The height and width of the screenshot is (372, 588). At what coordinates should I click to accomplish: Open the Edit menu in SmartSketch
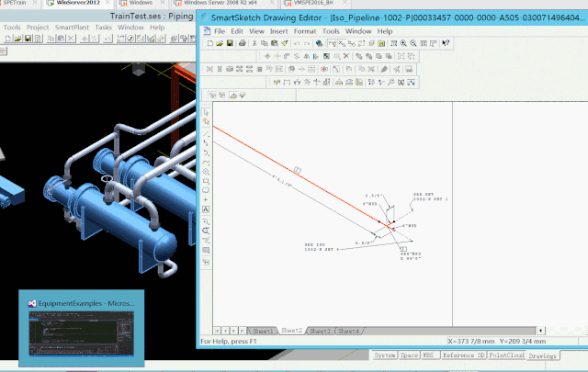tap(237, 31)
